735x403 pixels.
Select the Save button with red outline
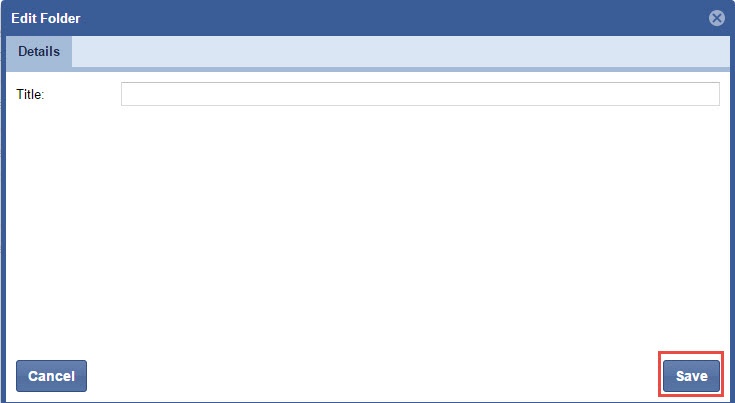coord(691,376)
